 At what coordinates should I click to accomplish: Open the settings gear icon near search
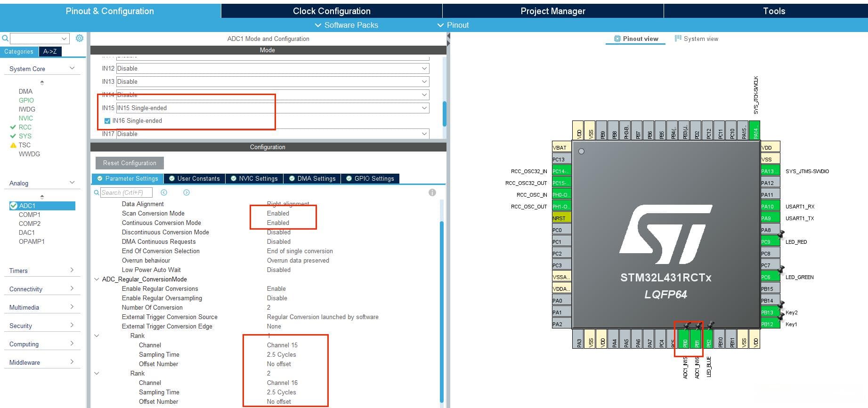[80, 38]
